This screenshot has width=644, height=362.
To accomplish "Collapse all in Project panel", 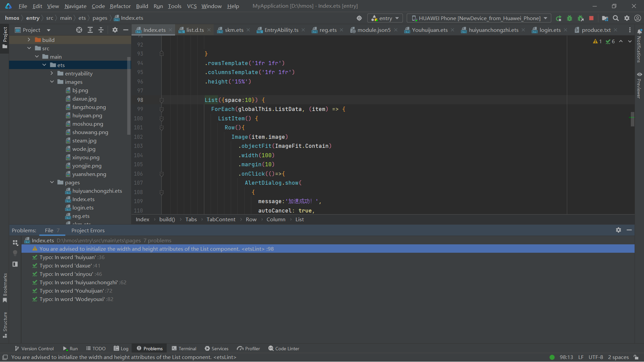I will (101, 30).
